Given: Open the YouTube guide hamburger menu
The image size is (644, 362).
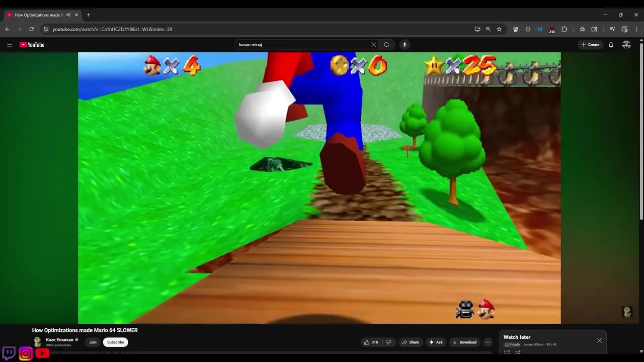Looking at the screenshot, I should coord(9,45).
